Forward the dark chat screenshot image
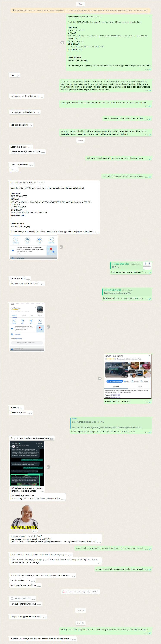The width and height of the screenshot is (161, 644). click(x=49, y=467)
